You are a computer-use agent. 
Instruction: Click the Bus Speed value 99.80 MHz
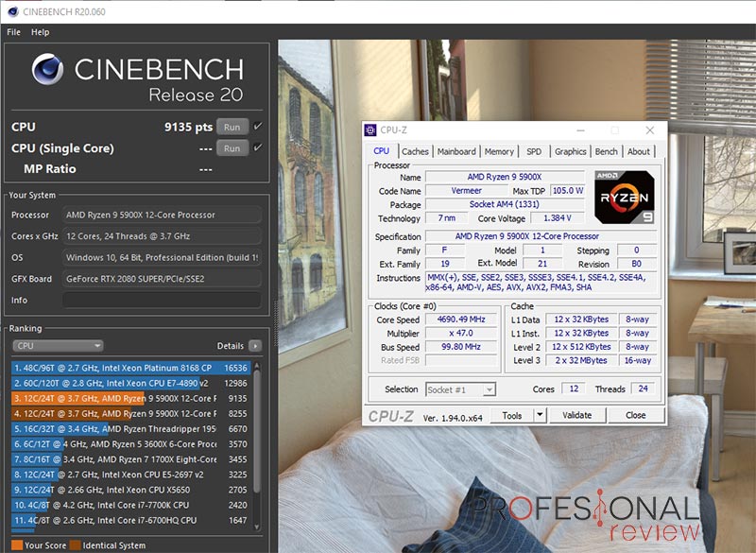[461, 347]
